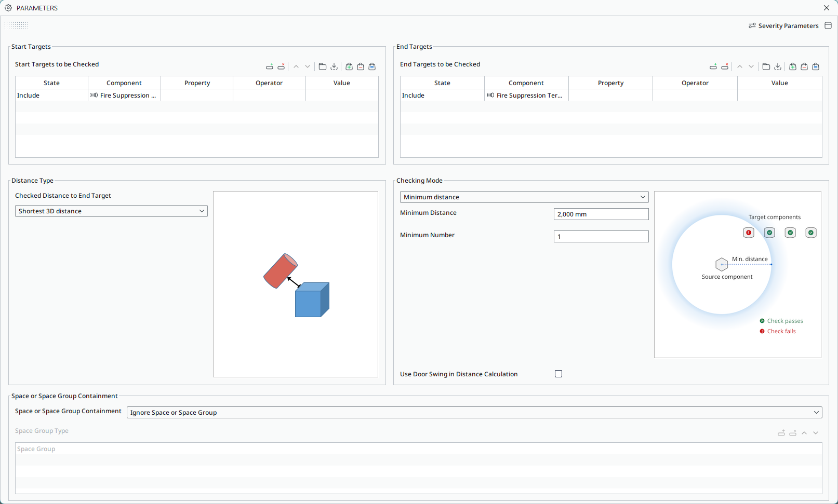Move End Targets row down

point(751,66)
